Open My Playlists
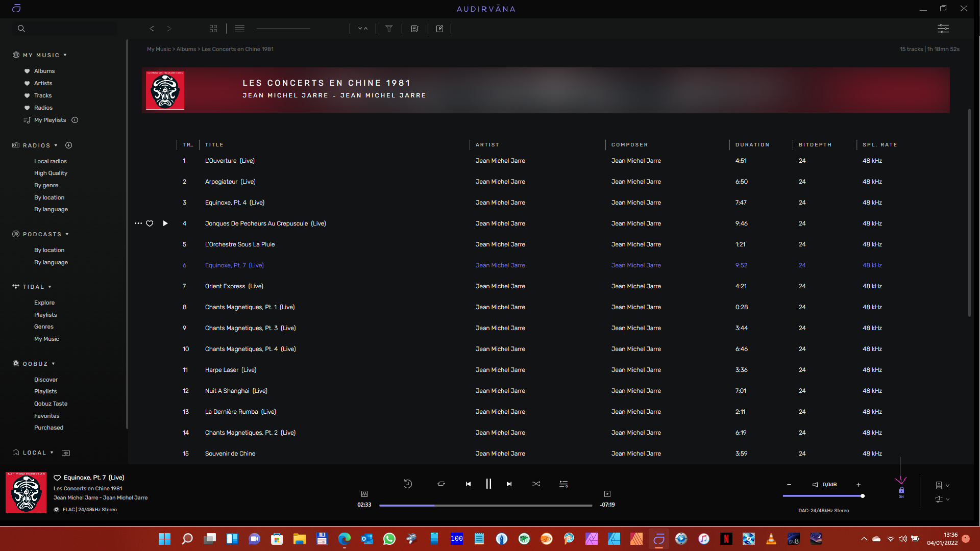The height and width of the screenshot is (551, 980). (x=50, y=120)
